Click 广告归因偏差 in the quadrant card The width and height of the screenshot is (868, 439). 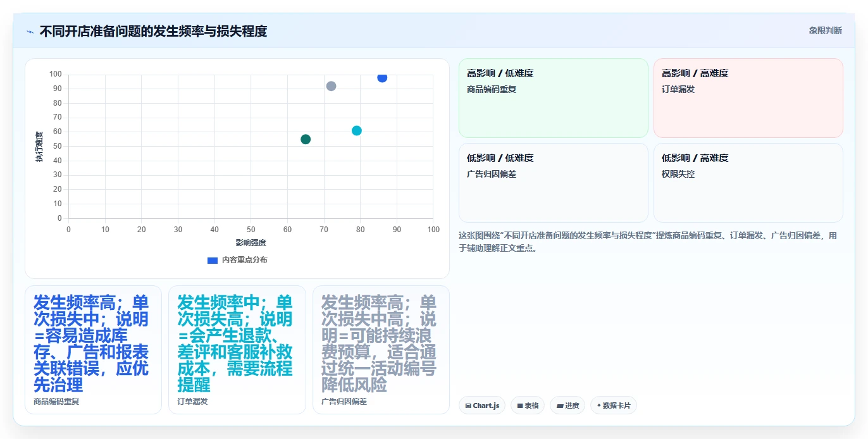(492, 174)
